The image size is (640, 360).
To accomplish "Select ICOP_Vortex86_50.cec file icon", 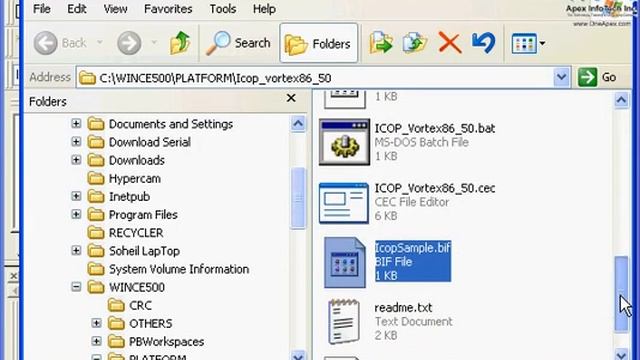I will click(344, 203).
